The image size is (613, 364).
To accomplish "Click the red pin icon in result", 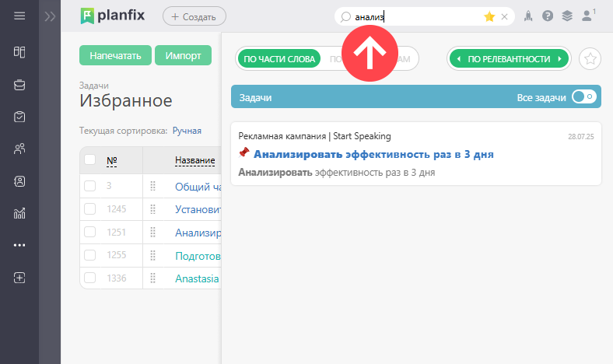I will click(243, 152).
